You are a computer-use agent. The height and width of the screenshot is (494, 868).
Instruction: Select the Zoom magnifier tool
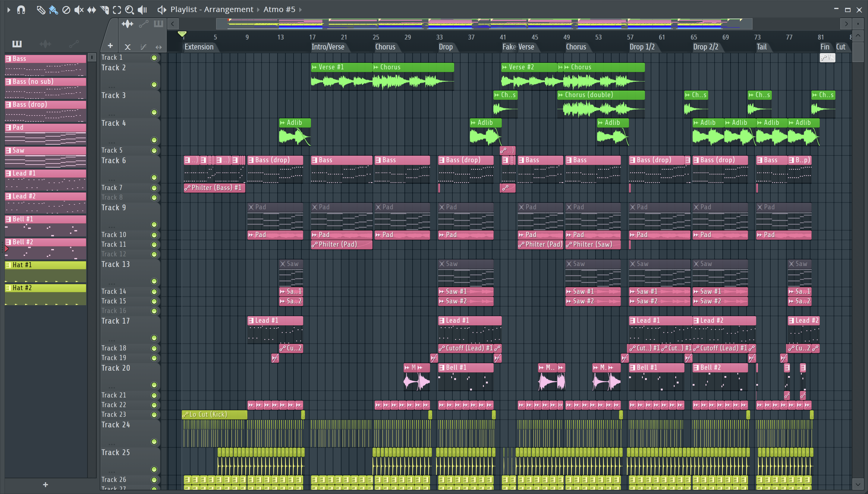point(129,10)
